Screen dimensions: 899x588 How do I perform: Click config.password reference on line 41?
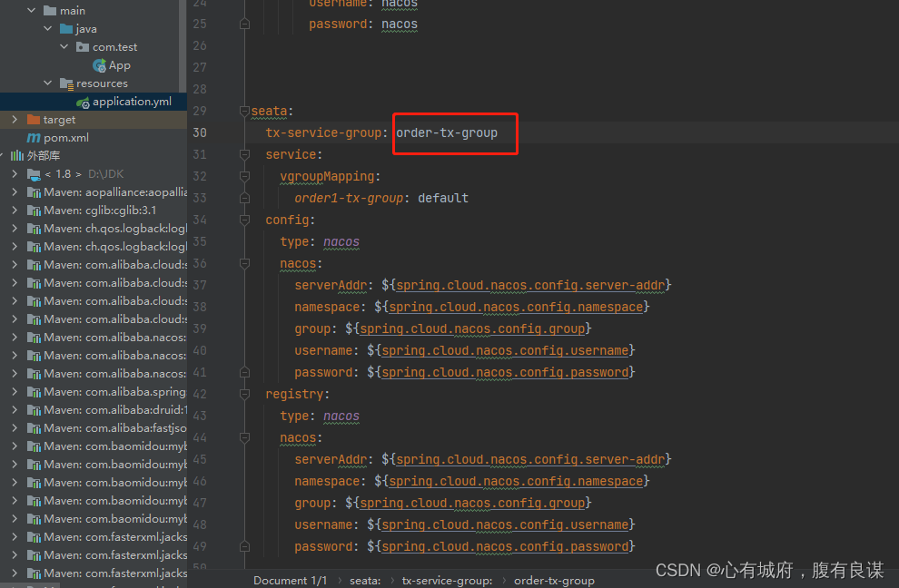point(505,373)
